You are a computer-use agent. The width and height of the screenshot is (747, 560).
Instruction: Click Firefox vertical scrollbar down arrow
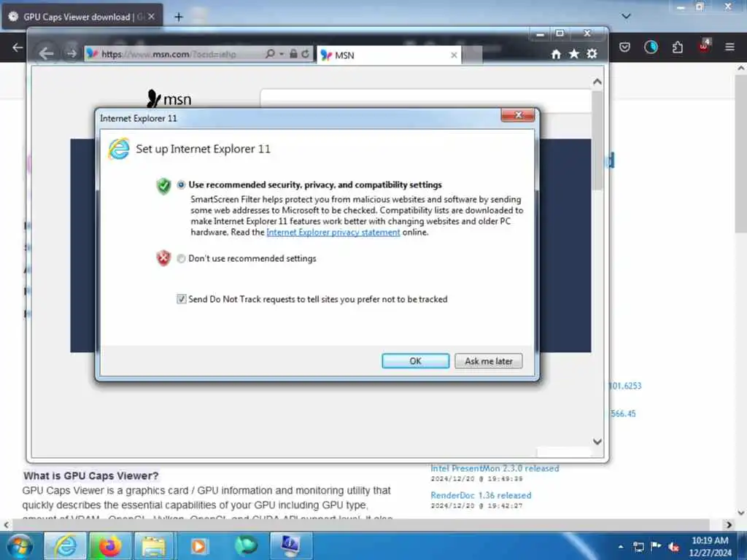[x=741, y=513]
